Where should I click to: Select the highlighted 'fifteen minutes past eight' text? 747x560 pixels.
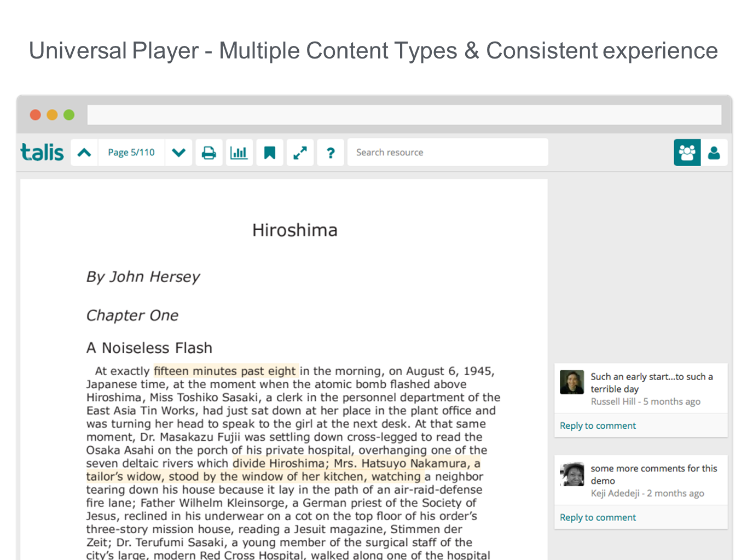225,371
